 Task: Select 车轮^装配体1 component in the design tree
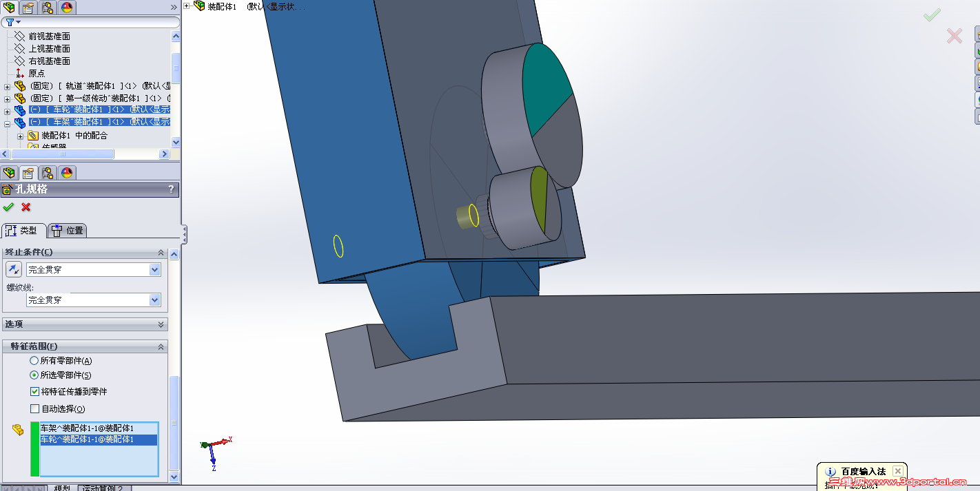click(x=101, y=109)
